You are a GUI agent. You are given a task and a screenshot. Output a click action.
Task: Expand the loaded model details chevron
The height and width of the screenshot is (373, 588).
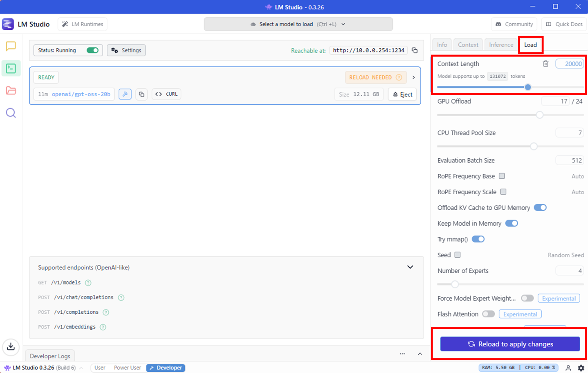point(414,77)
